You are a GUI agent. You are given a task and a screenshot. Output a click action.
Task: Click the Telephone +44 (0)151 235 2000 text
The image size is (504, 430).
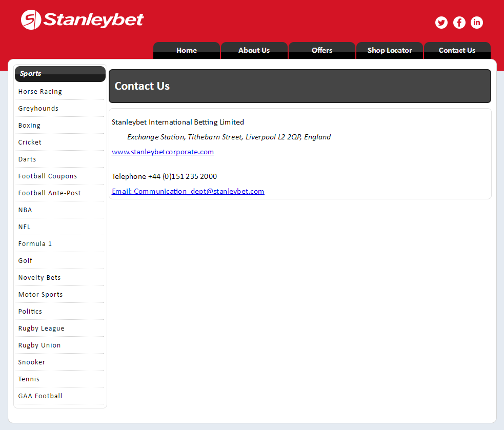[x=164, y=176]
